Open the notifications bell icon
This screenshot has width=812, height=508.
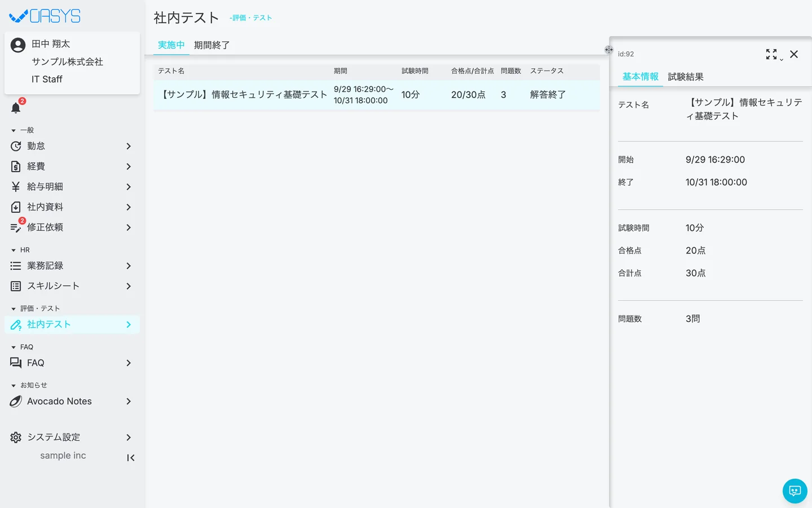pyautogui.click(x=16, y=108)
